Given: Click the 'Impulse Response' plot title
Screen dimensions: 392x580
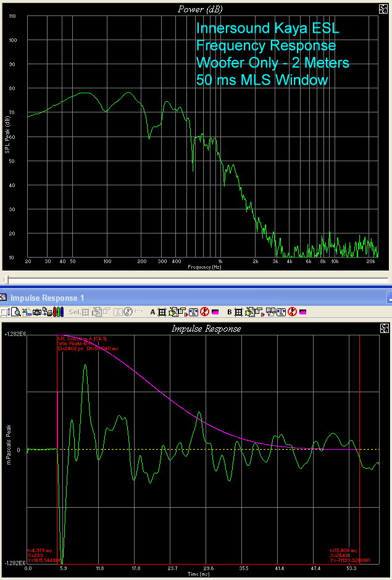Looking at the screenshot, I should click(x=206, y=329).
